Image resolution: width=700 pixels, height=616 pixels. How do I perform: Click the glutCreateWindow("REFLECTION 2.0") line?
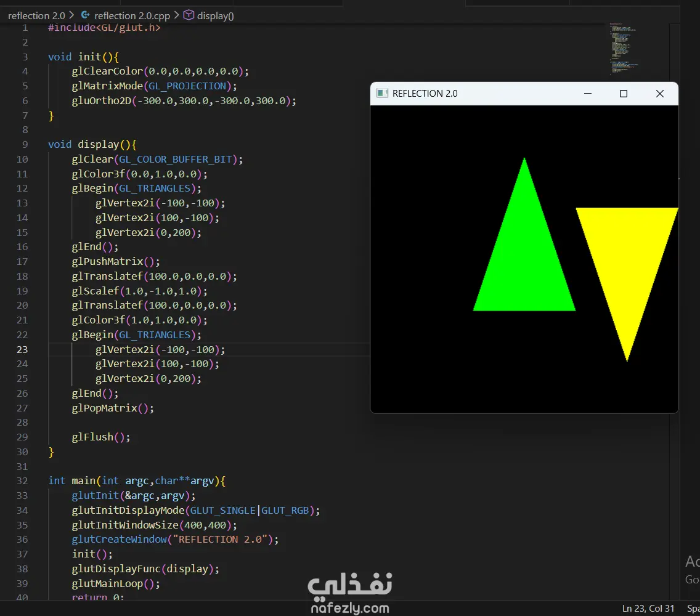click(x=176, y=539)
